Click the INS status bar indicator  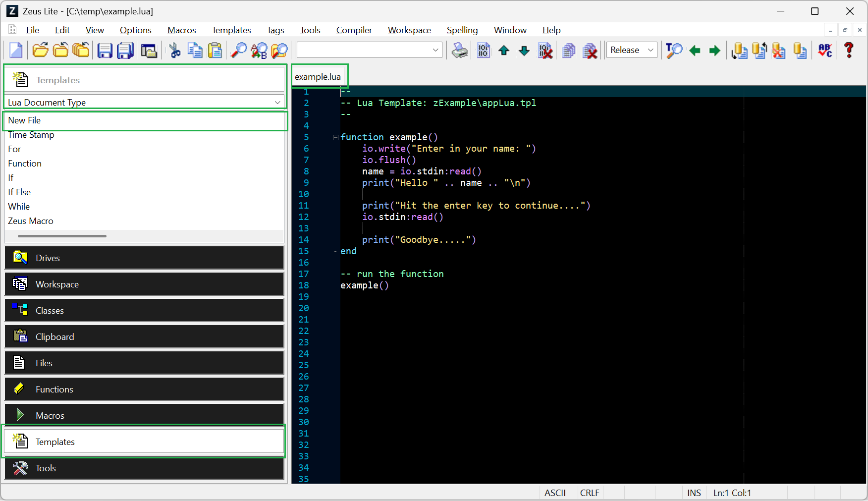point(694,493)
